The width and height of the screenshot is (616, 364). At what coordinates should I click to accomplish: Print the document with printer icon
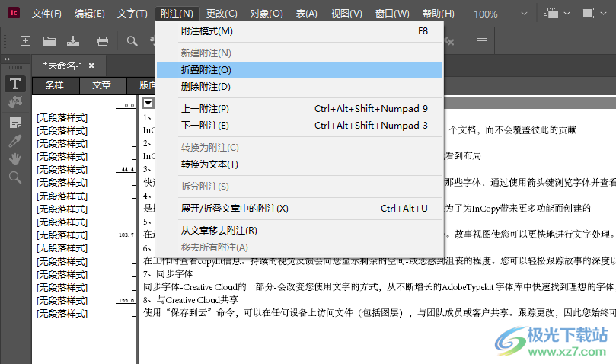103,41
